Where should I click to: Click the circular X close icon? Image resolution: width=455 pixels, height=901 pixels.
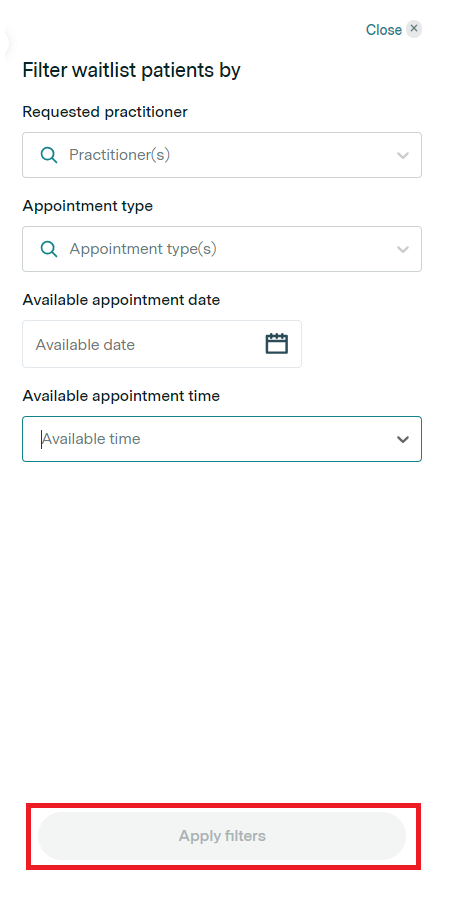tap(414, 29)
